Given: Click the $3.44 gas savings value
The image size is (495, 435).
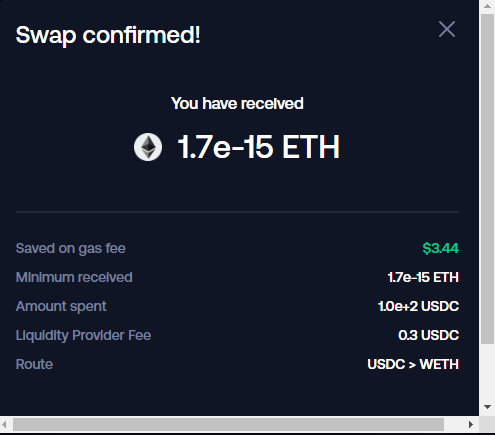Looking at the screenshot, I should 441,248.
